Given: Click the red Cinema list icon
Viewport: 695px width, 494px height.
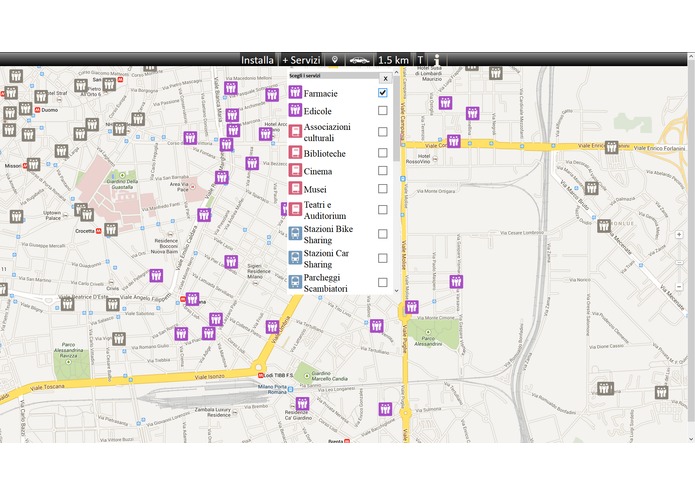Looking at the screenshot, I should point(295,170).
